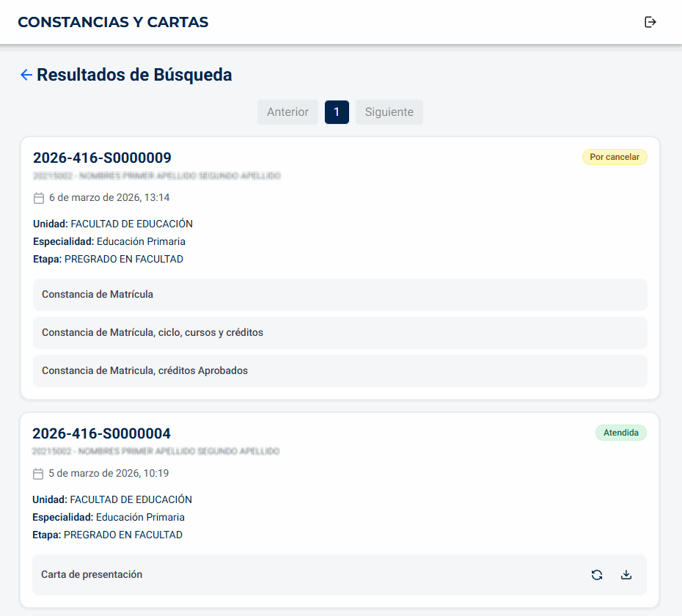
Task: Click the 6 de marzo de 2026 date text
Action: tap(109, 198)
